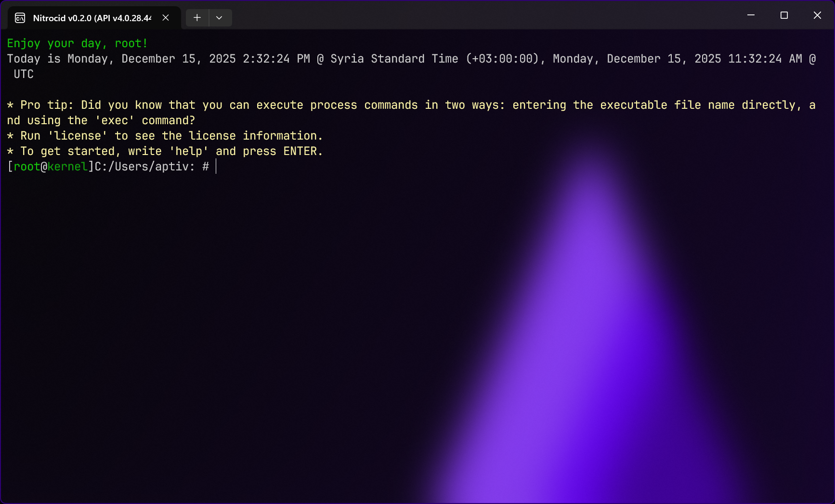Click the command input cursor after the # prompt

[217, 167]
